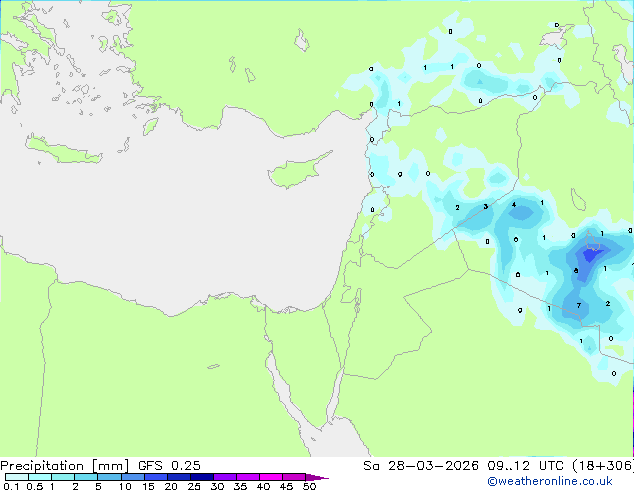The height and width of the screenshot is (490, 634).
Task: Click the precipitation value '7' on the map
Action: (579, 305)
